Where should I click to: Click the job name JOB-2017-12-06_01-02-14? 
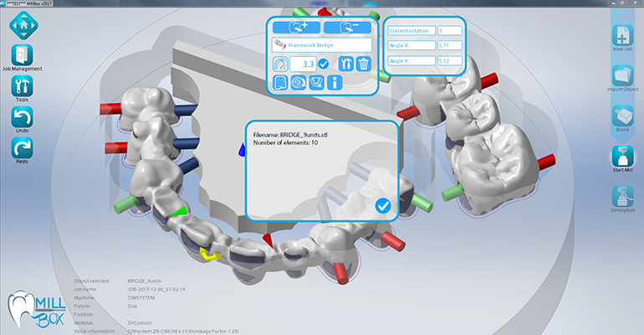(x=156, y=290)
